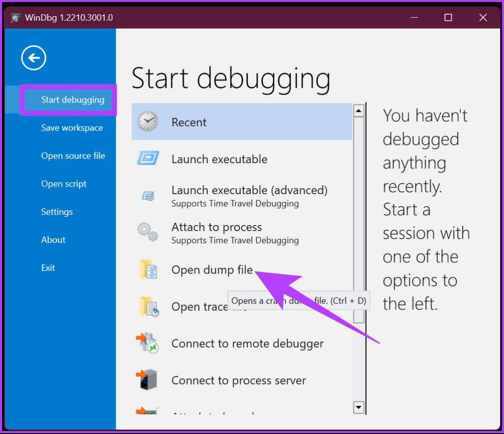Viewport: 504px width, 434px height.
Task: Click the WinDbg app icon in title bar
Action: click(16, 17)
